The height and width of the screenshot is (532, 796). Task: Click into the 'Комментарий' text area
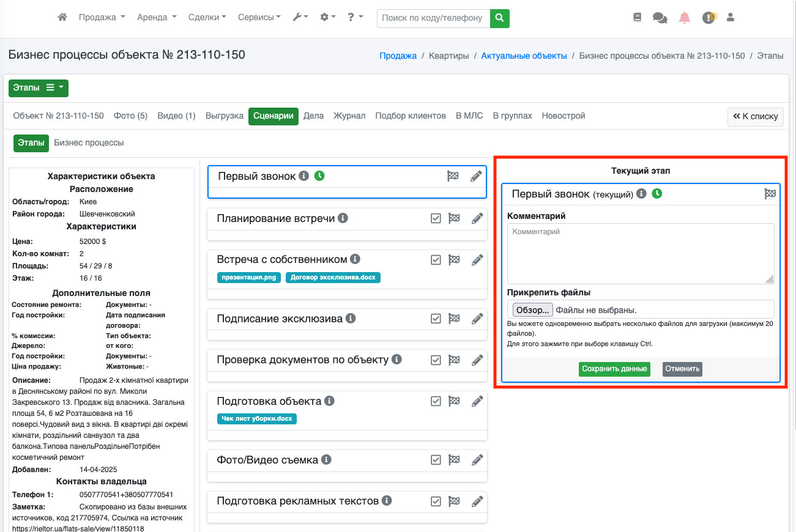641,253
